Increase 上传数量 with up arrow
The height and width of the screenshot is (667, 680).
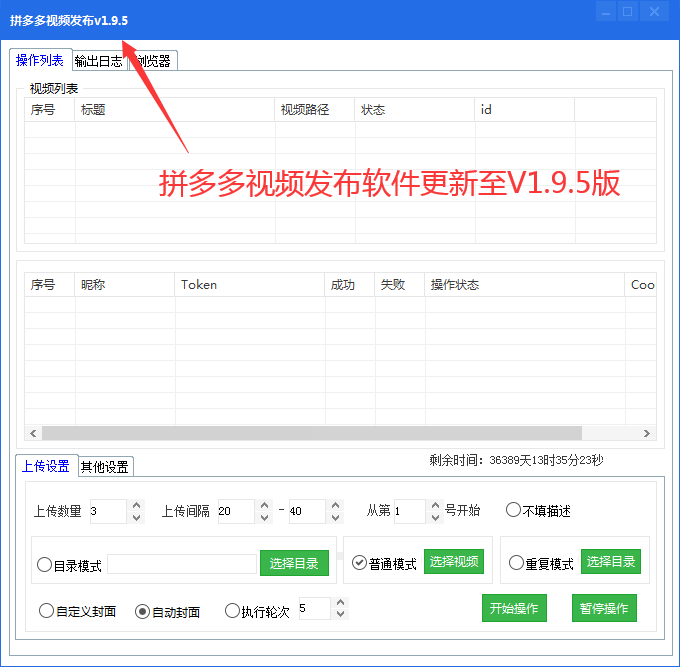[x=136, y=506]
